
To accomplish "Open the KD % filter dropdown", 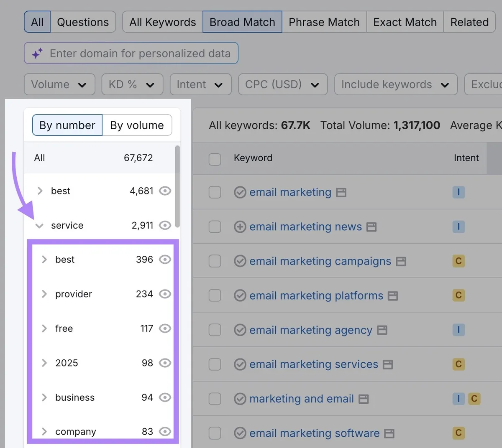I will (132, 84).
